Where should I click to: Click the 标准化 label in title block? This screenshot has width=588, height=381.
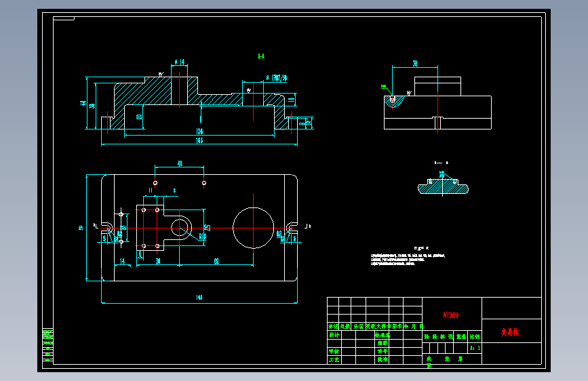[x=383, y=335]
